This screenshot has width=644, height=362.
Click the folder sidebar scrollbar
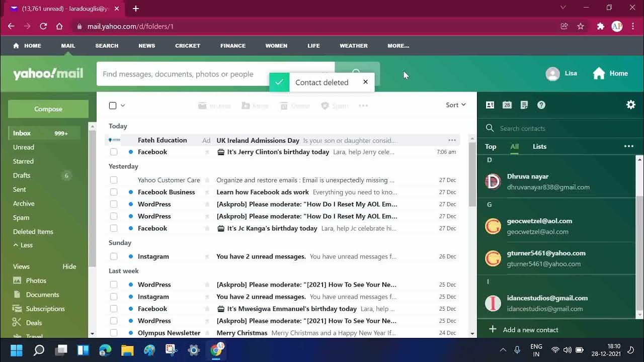pyautogui.click(x=92, y=199)
